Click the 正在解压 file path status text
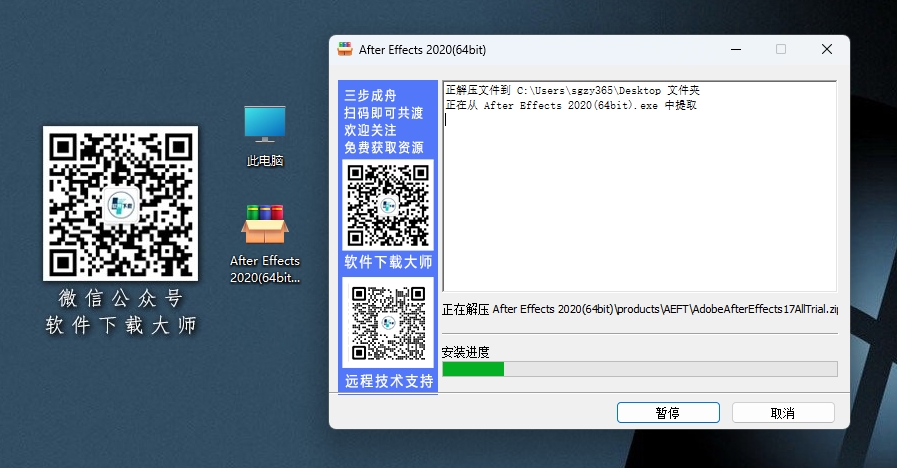The height and width of the screenshot is (468, 897). click(640, 310)
